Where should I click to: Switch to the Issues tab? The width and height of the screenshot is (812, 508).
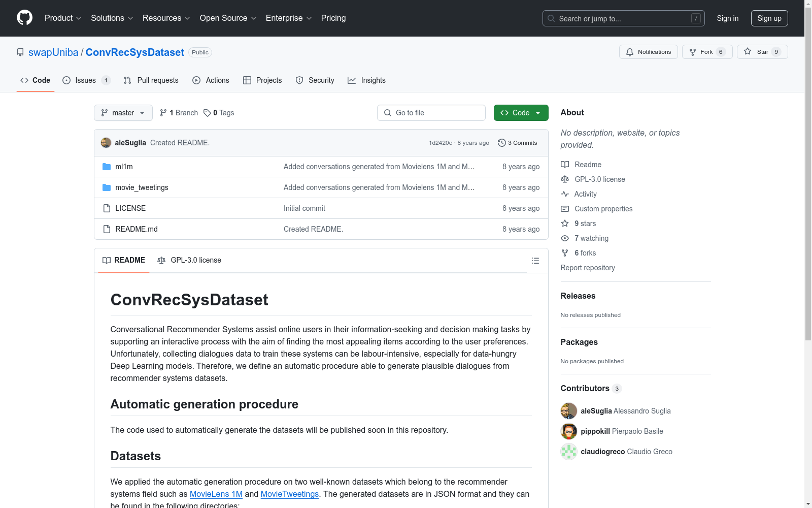click(86, 80)
